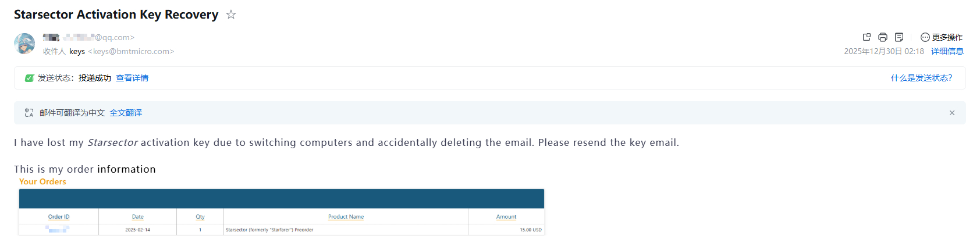Open 查看详情 delivery details link
This screenshot has height=243, width=980.
(132, 78)
